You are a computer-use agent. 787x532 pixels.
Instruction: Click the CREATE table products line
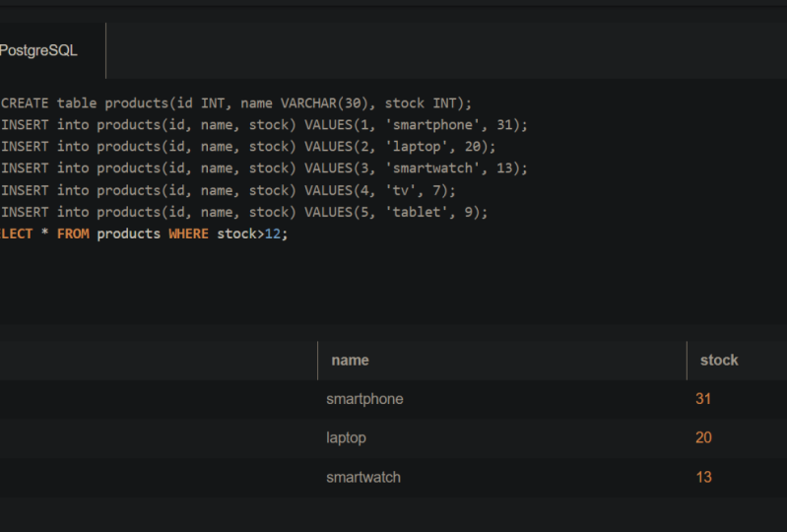[236, 103]
